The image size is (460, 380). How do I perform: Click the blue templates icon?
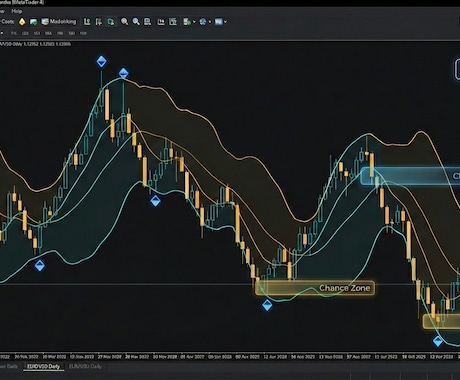(218, 22)
